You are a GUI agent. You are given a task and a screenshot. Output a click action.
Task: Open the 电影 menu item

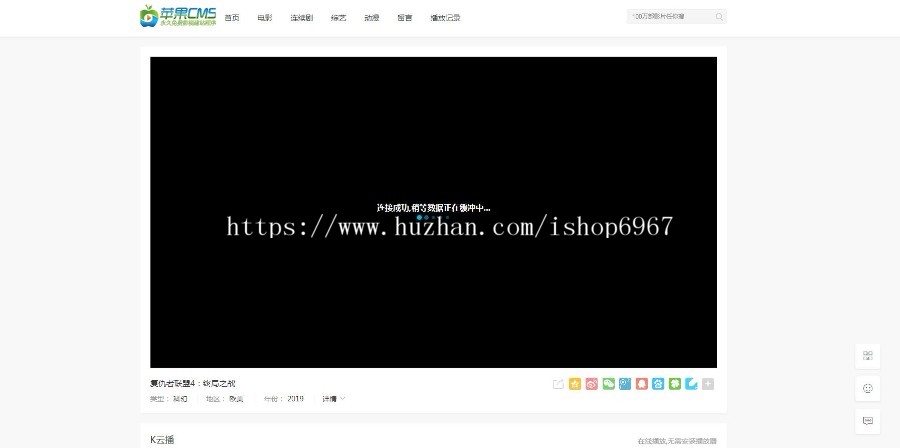tap(265, 18)
